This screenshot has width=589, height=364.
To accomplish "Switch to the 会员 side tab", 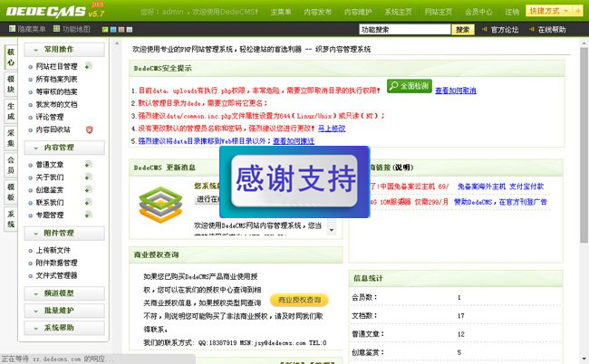I will pyautogui.click(x=11, y=165).
